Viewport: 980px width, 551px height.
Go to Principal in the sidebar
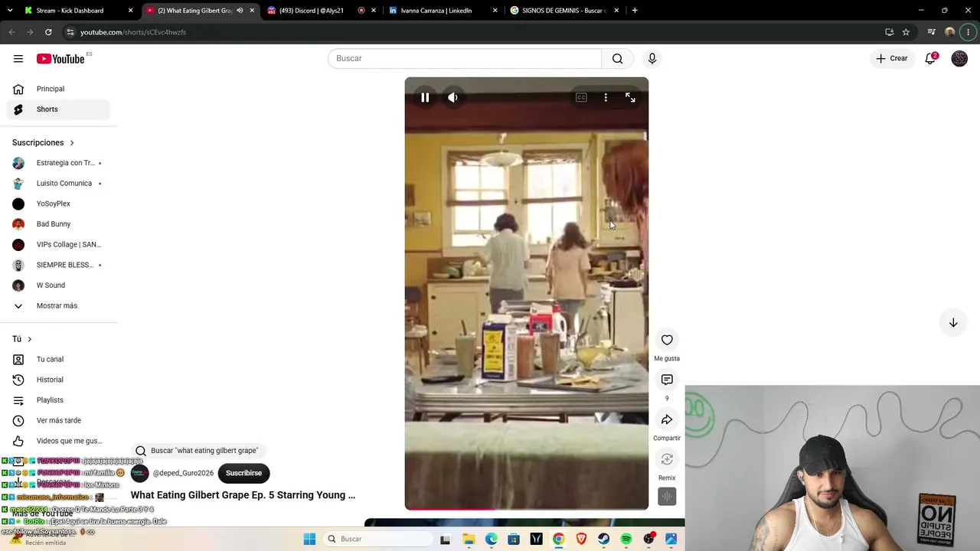[x=58, y=89]
